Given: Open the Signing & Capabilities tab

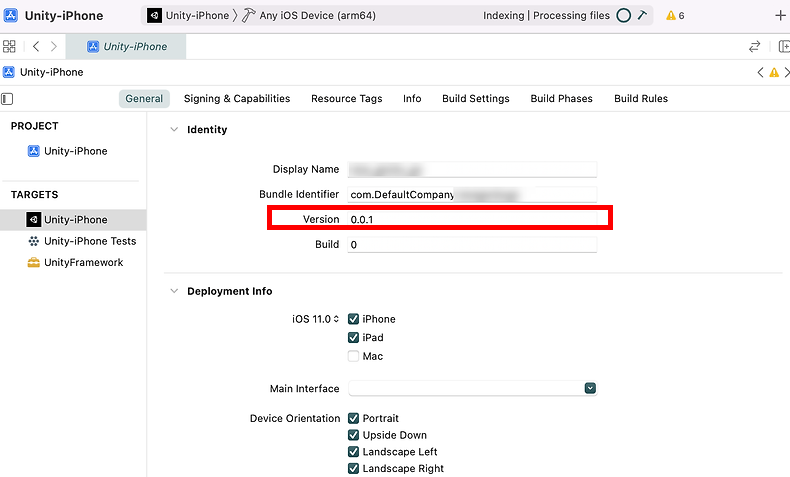Looking at the screenshot, I should (x=237, y=99).
